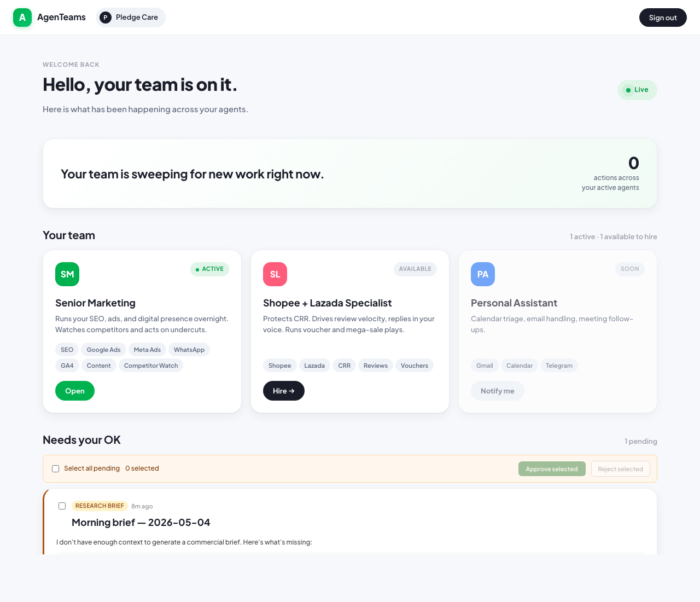Image resolution: width=700 pixels, height=602 pixels.
Task: Click the Lazada tag
Action: pos(314,366)
